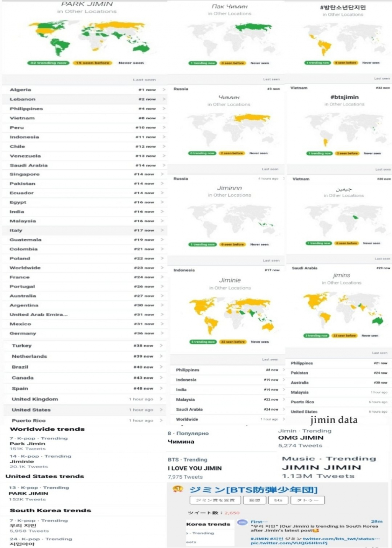Select the Russia #3 now row
Image resolution: width=392 pixels, height=548 pixels.
(227, 89)
